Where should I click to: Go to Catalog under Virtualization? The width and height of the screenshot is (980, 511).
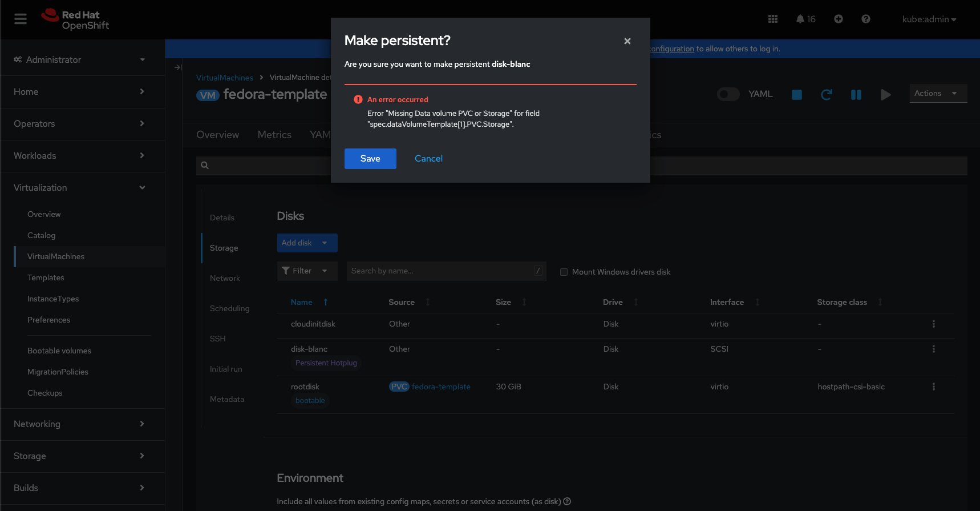tap(42, 235)
